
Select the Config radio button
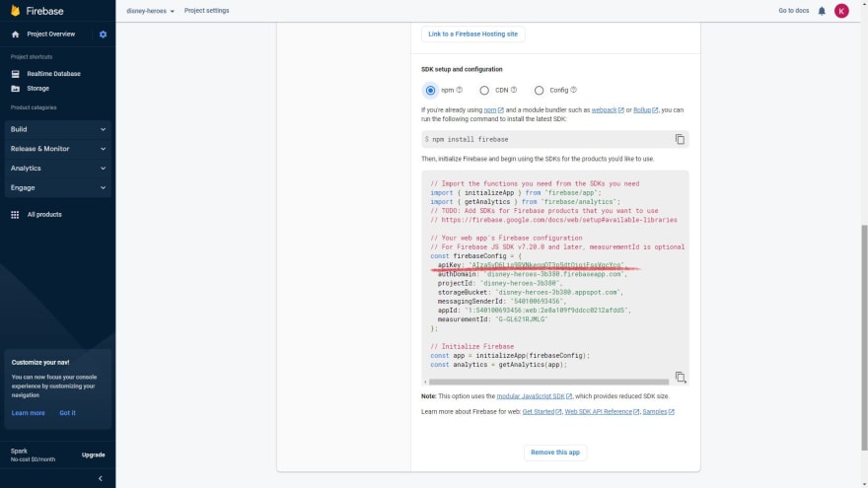pos(539,90)
